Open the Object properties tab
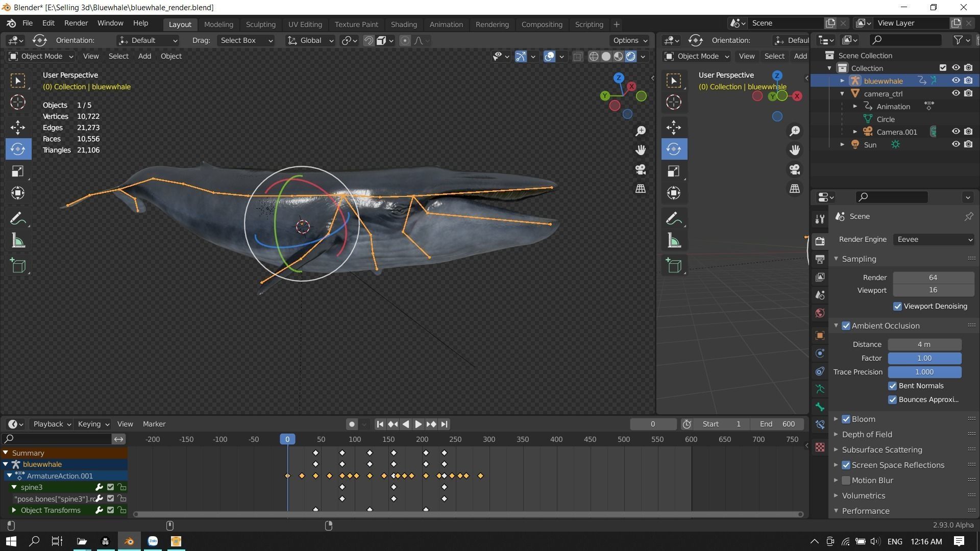 tap(820, 335)
